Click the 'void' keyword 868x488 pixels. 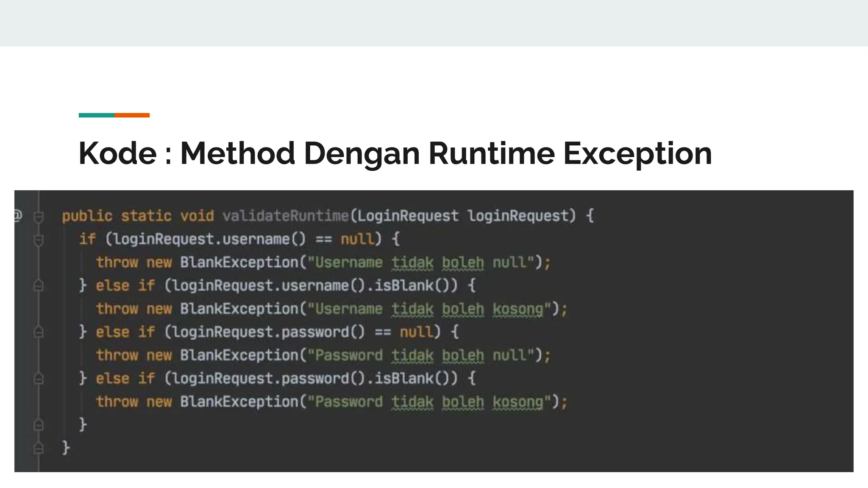tap(197, 216)
